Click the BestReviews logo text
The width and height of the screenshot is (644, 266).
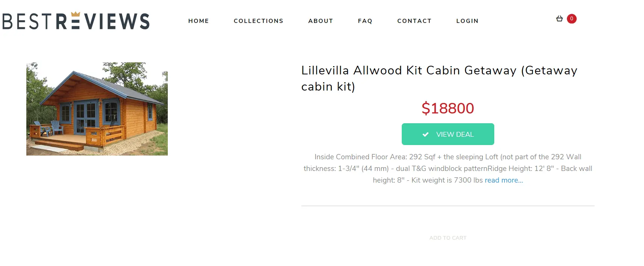coord(76,22)
